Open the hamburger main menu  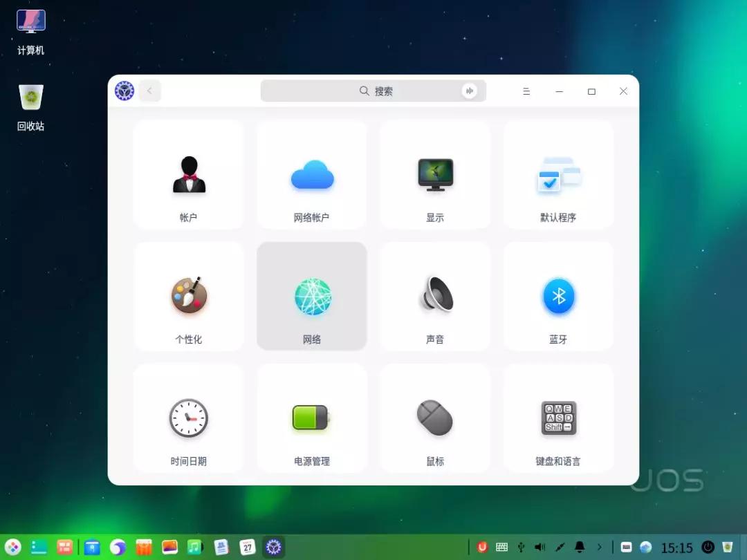tap(526, 91)
